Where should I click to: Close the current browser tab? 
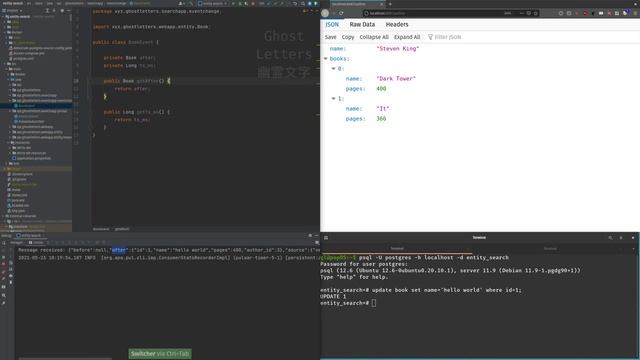pos(382,4)
